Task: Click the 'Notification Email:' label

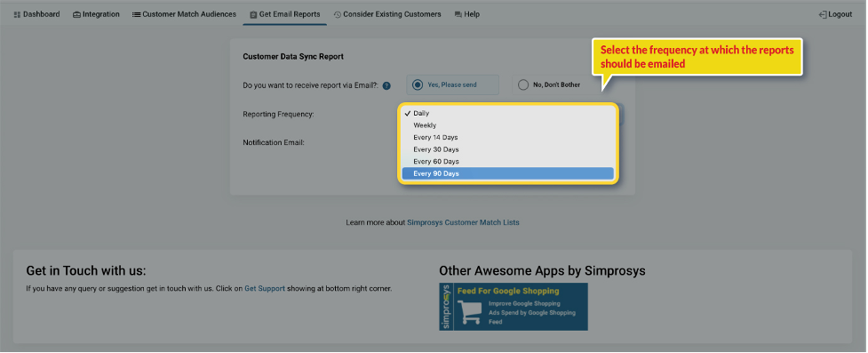Action: (274, 142)
